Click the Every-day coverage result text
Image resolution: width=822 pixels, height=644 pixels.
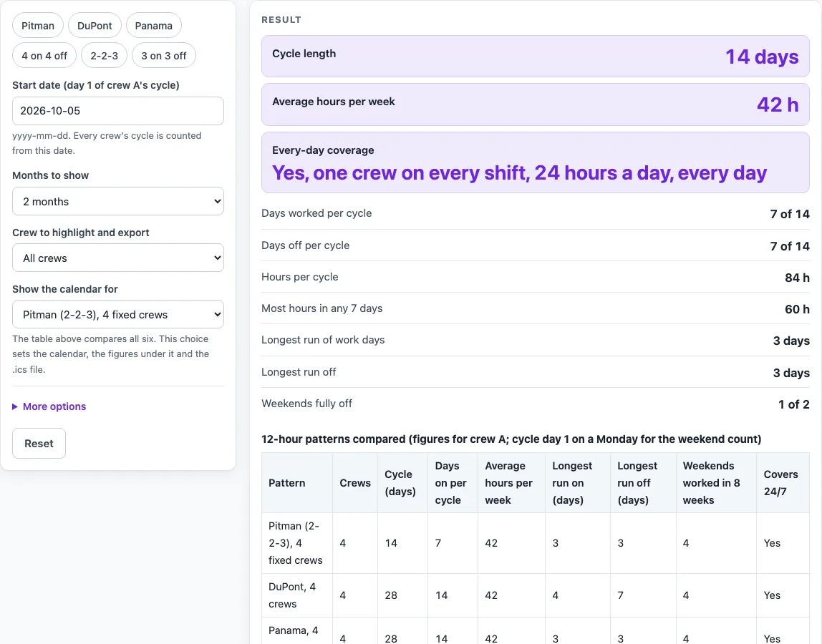coord(519,173)
